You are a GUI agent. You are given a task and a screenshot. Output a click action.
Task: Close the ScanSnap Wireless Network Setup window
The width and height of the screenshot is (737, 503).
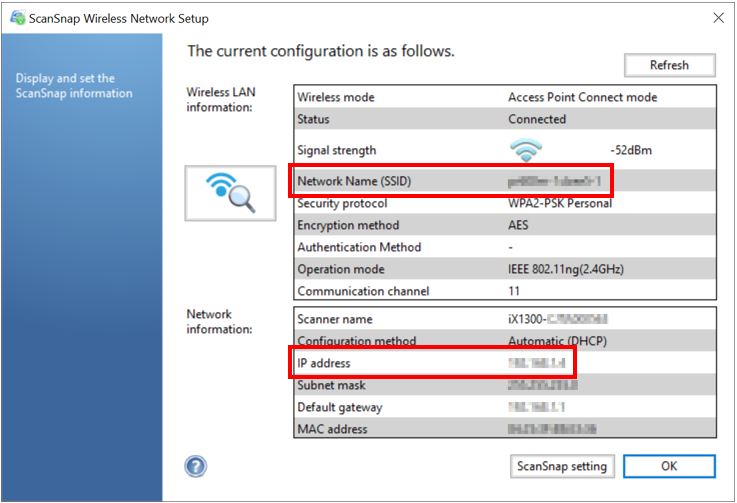coord(717,18)
